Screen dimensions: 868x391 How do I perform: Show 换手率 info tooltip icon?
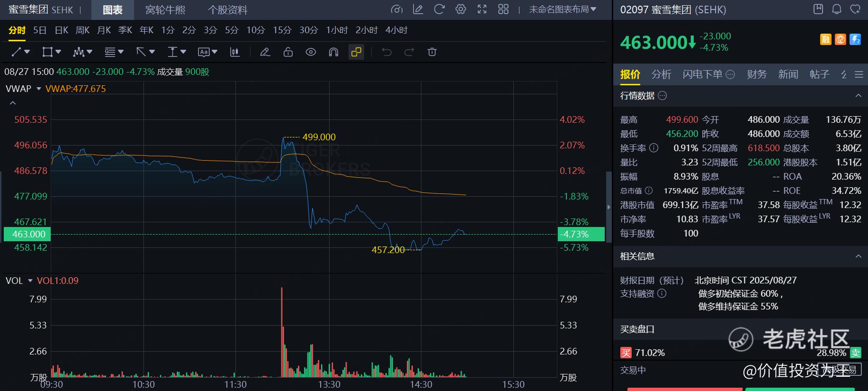(x=653, y=148)
